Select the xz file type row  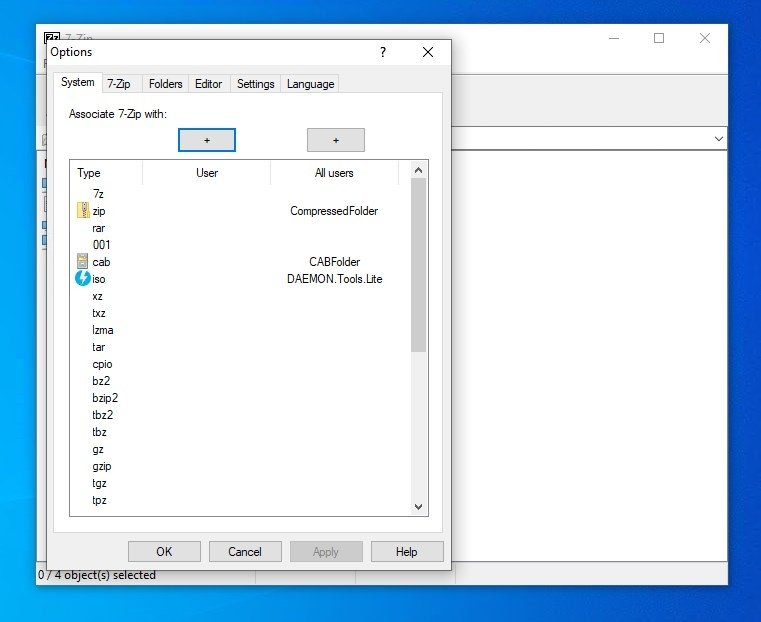coord(240,295)
